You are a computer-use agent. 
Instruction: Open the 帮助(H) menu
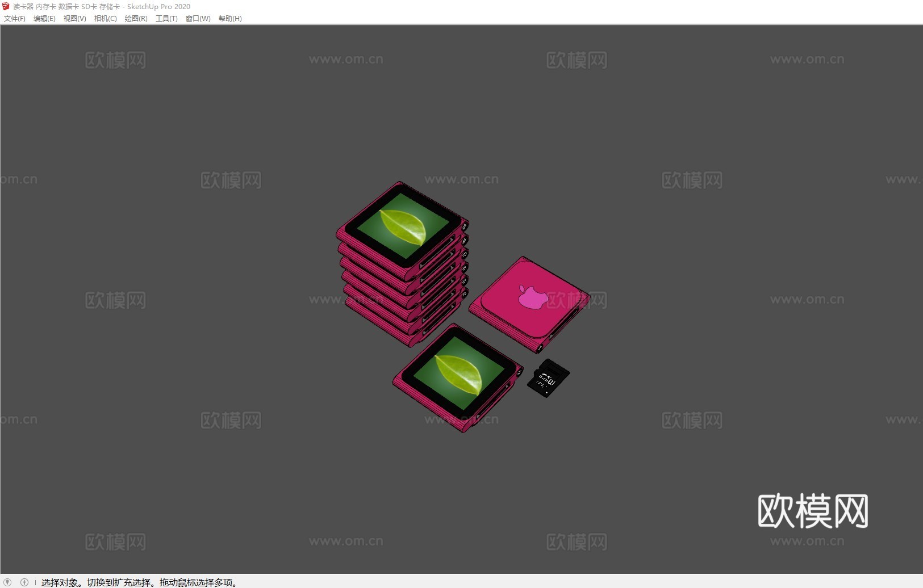(x=230, y=19)
